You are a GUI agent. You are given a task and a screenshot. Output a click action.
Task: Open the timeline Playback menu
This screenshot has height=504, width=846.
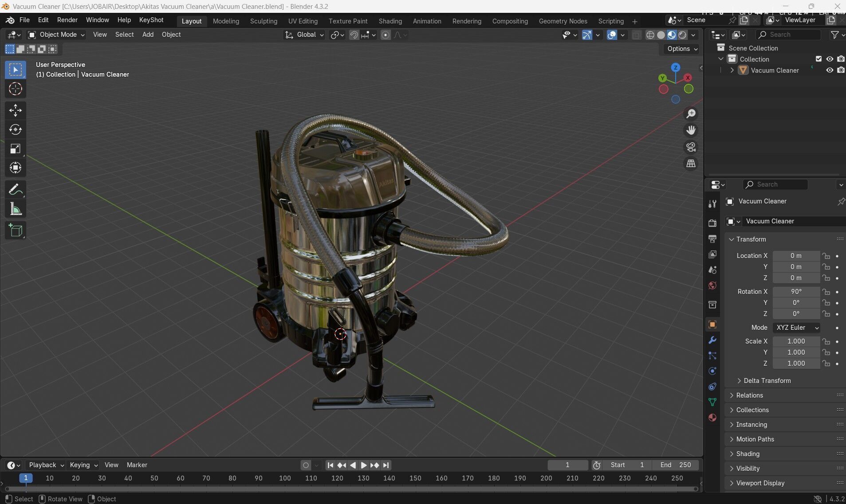(46, 465)
